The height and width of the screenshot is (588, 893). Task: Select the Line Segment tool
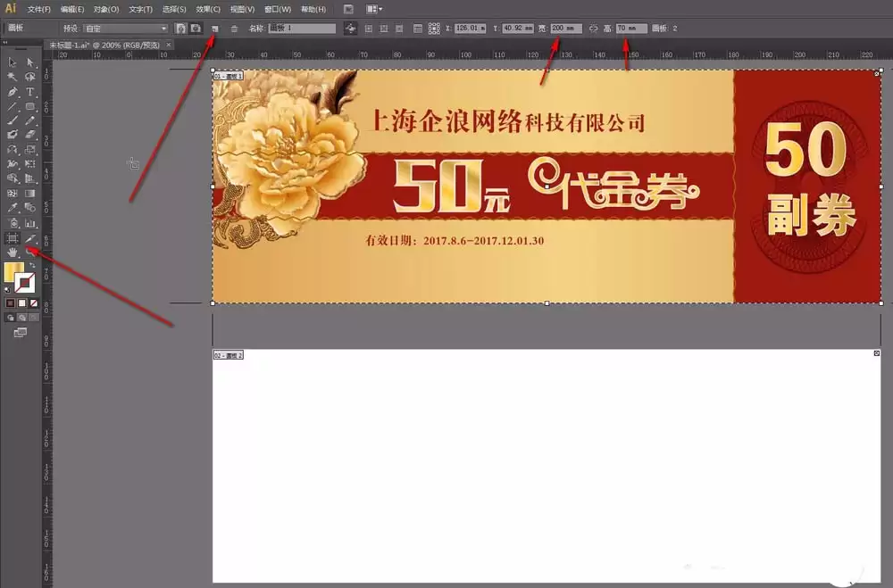pyautogui.click(x=12, y=106)
